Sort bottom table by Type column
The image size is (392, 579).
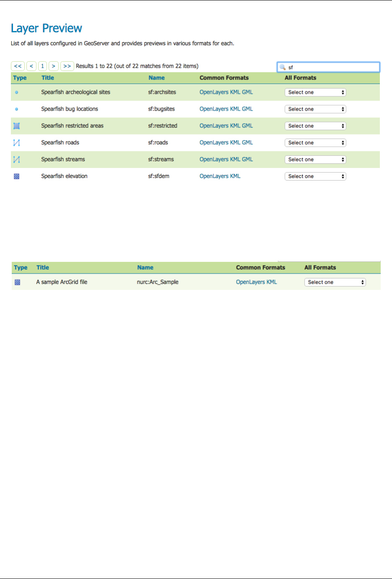[x=21, y=268]
